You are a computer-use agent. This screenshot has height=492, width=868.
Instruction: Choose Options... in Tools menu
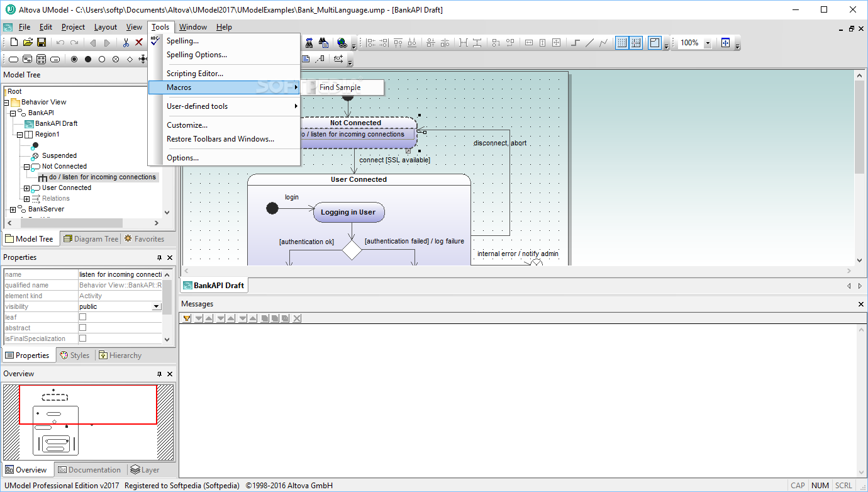224,158
